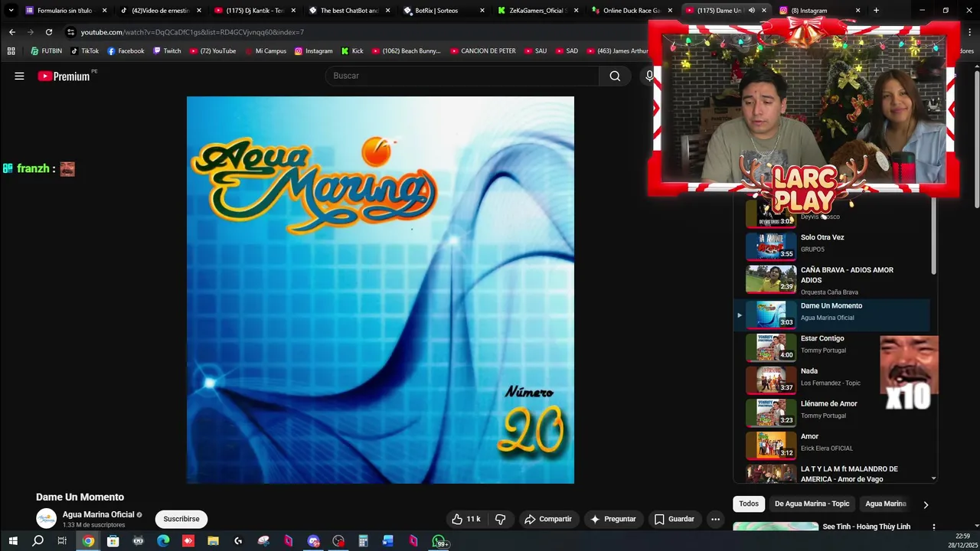Image resolution: width=980 pixels, height=551 pixels.
Task: Open Task View on the taskbar
Action: pyautogui.click(x=62, y=541)
